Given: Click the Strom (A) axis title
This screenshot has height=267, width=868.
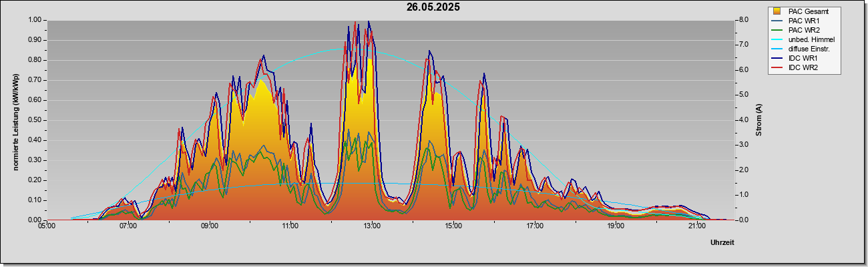Looking at the screenshot, I should coord(759,120).
